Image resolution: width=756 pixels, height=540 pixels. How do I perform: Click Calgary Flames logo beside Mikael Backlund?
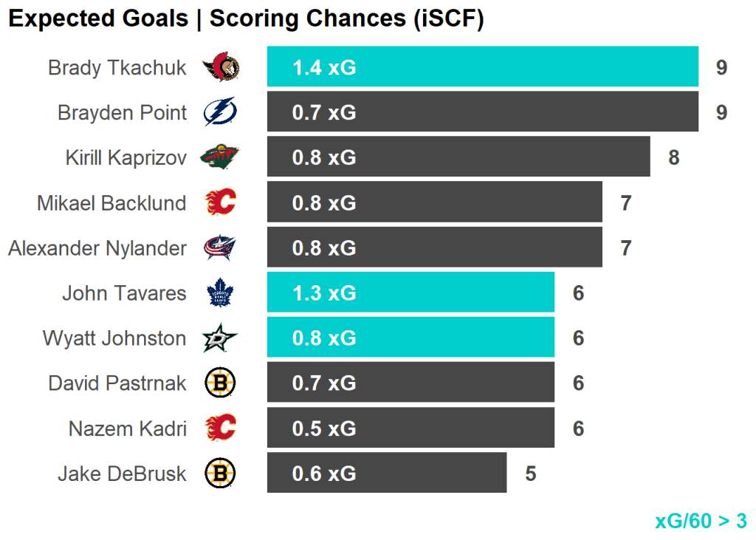tap(220, 202)
